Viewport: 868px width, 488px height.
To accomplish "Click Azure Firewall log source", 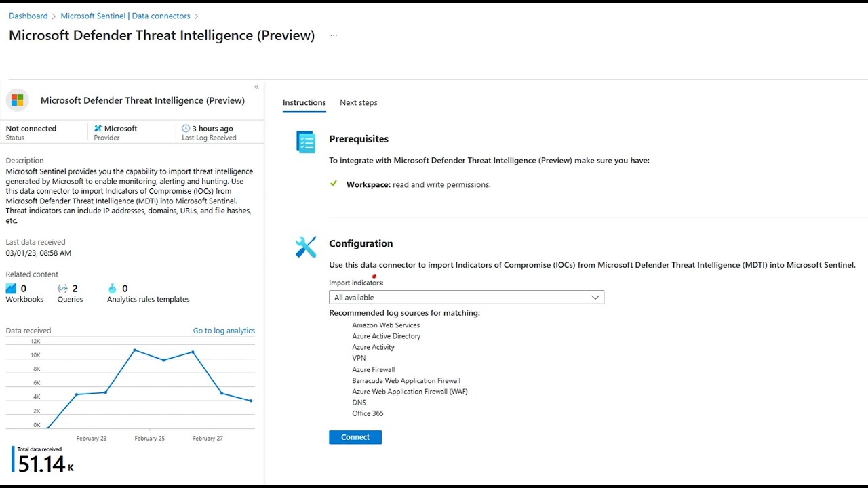I will 374,370.
